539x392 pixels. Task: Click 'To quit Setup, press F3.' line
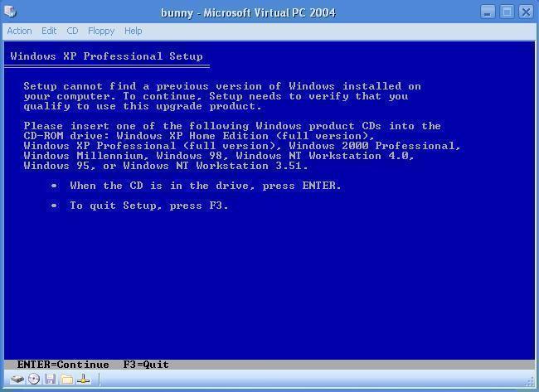pos(149,206)
